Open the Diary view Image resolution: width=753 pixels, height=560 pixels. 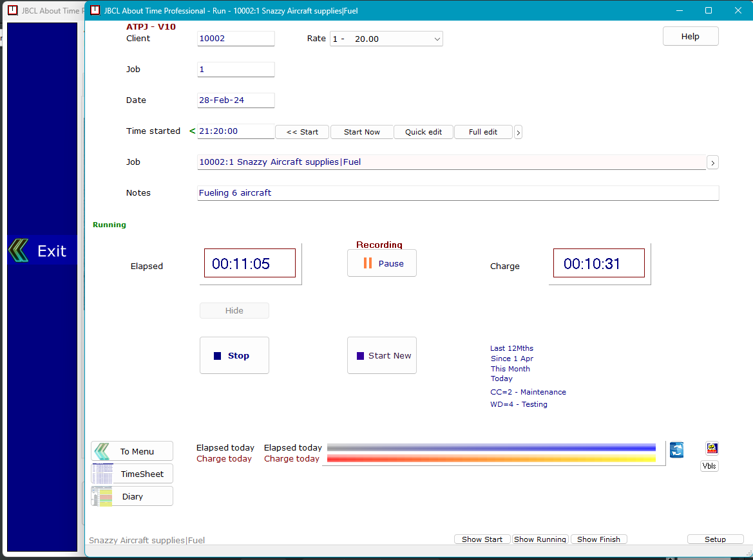tap(133, 496)
